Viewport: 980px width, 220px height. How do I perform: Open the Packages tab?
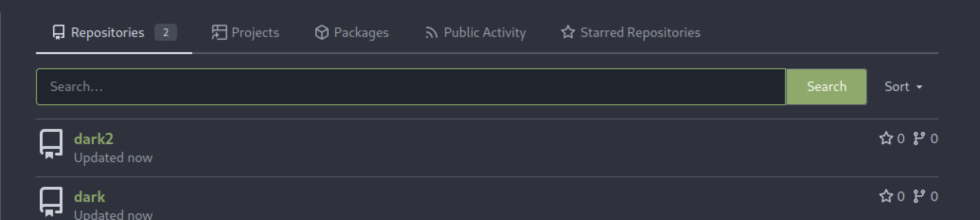click(361, 32)
